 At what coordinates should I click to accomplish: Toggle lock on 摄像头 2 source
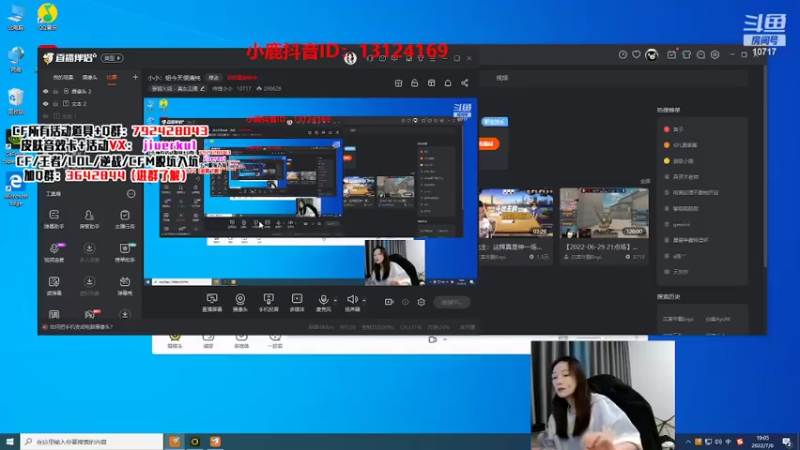(56, 91)
